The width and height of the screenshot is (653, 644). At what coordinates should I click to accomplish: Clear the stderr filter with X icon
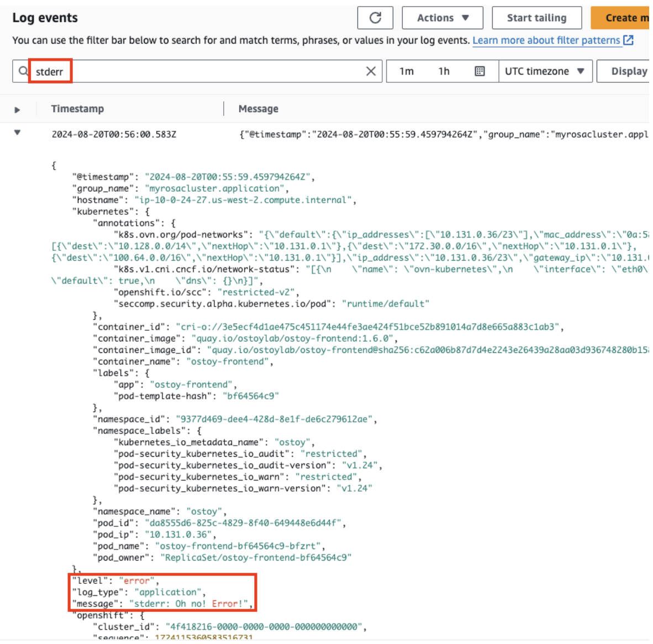(371, 71)
